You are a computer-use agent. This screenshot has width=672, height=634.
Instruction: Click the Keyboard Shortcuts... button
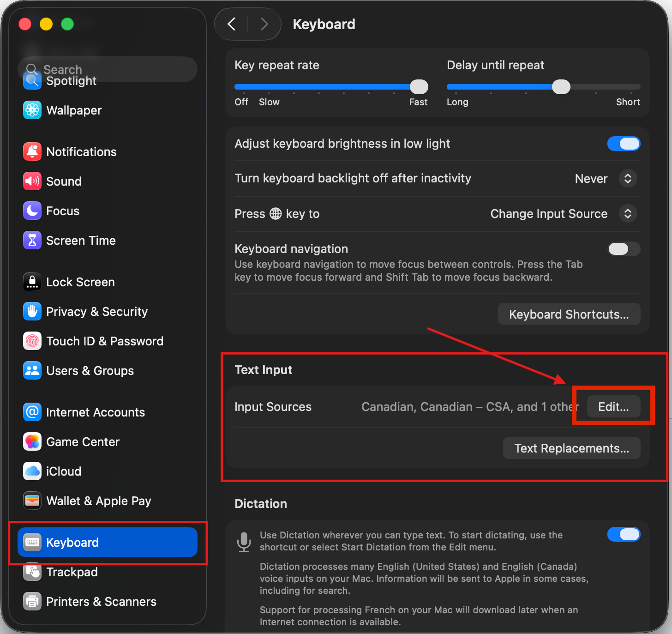coord(569,314)
